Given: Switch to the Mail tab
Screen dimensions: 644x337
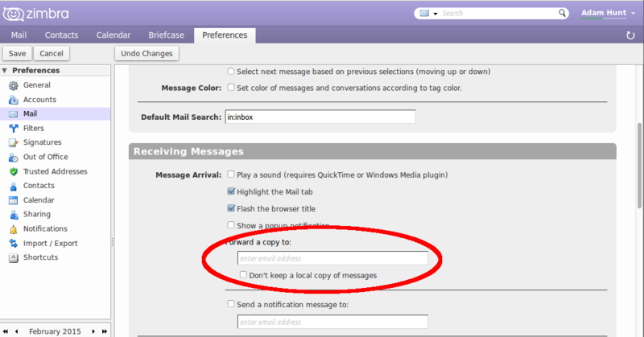Looking at the screenshot, I should click(19, 35).
